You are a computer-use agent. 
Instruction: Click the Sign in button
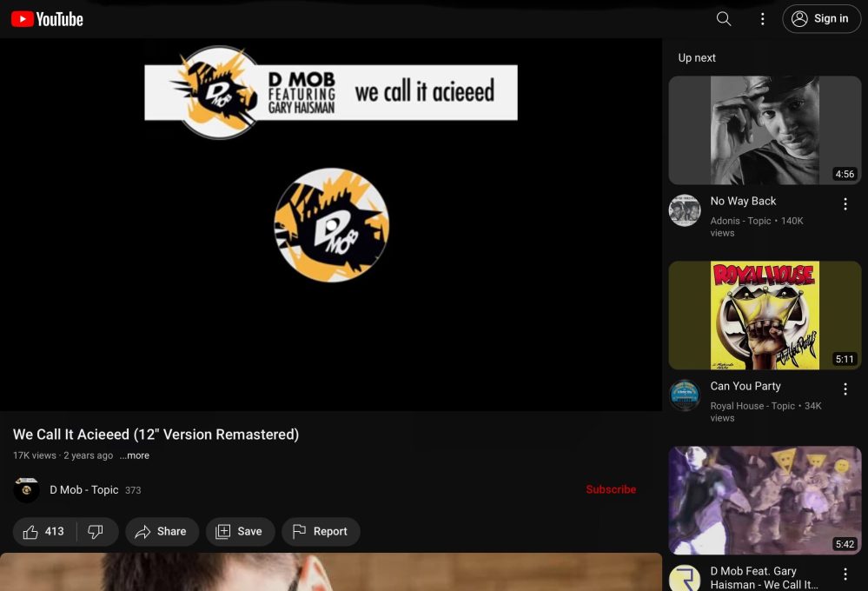point(821,19)
